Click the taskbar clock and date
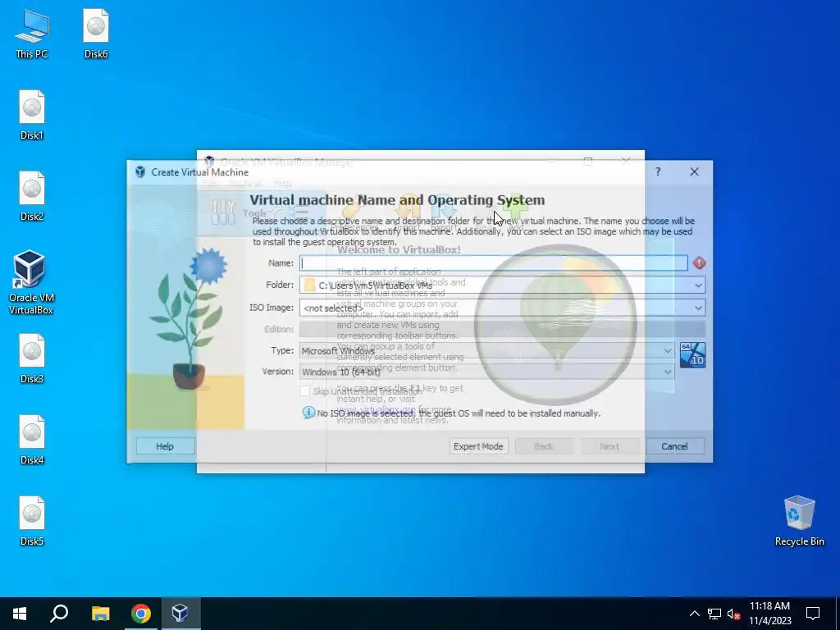This screenshot has height=630, width=840. [769, 614]
